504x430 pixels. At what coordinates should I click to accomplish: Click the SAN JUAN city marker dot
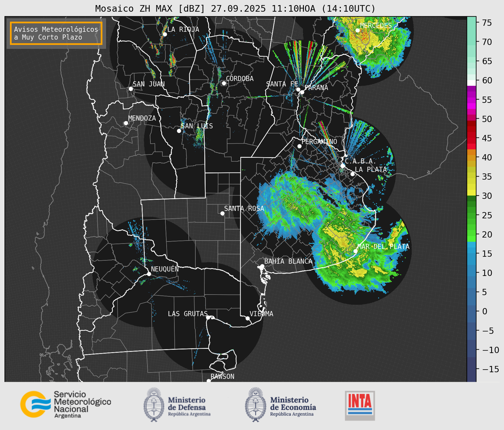coord(131,89)
